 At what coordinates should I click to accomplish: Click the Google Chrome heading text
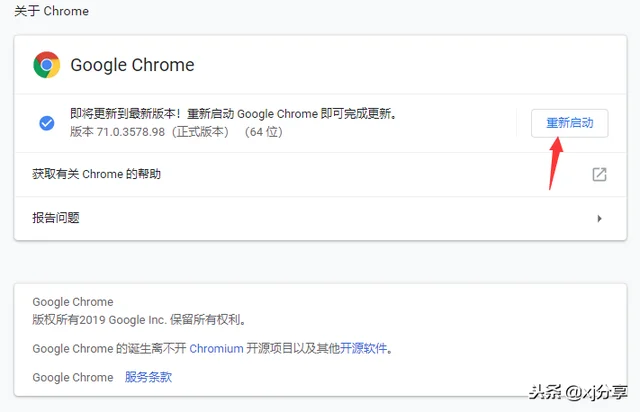(132, 65)
